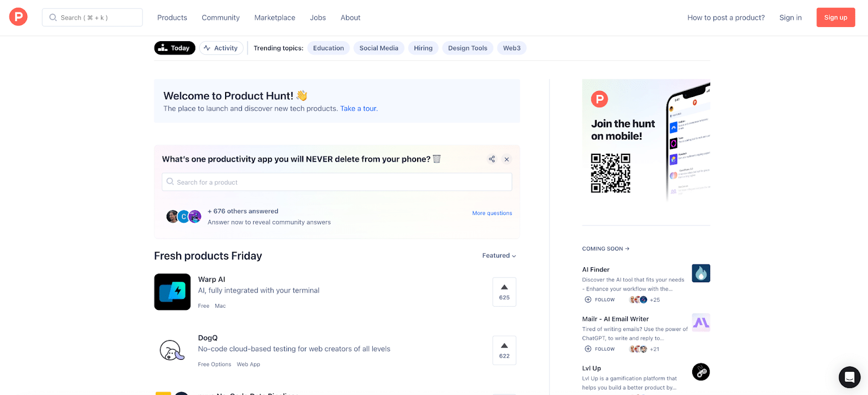Open the Coming Soon arrow link
Image resolution: width=868 pixels, height=395 pixels.
click(605, 249)
